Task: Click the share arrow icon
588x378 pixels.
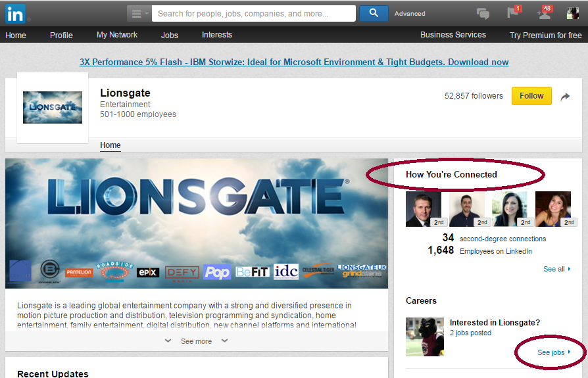Action: point(565,97)
